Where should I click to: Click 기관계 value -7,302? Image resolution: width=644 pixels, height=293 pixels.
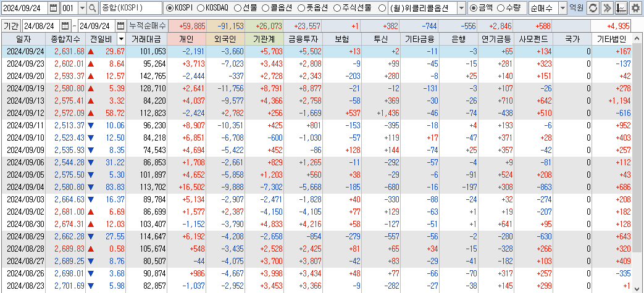271,187
